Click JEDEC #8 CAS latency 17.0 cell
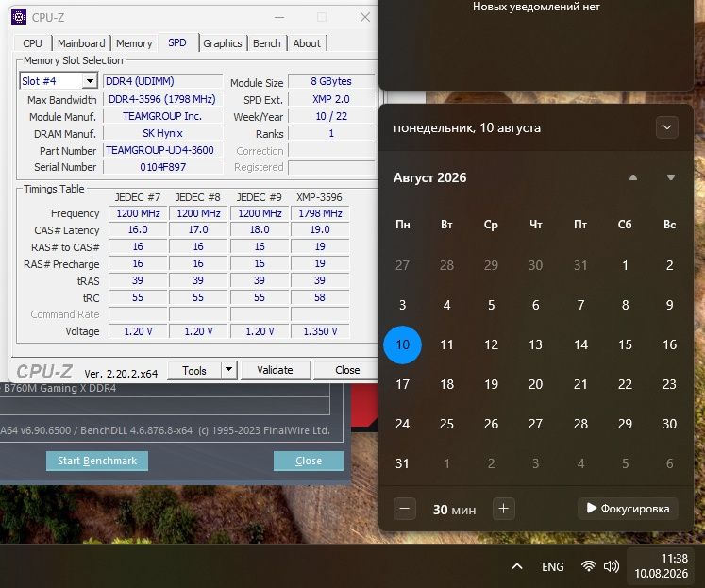Viewport: 705px width, 588px height. click(x=198, y=229)
